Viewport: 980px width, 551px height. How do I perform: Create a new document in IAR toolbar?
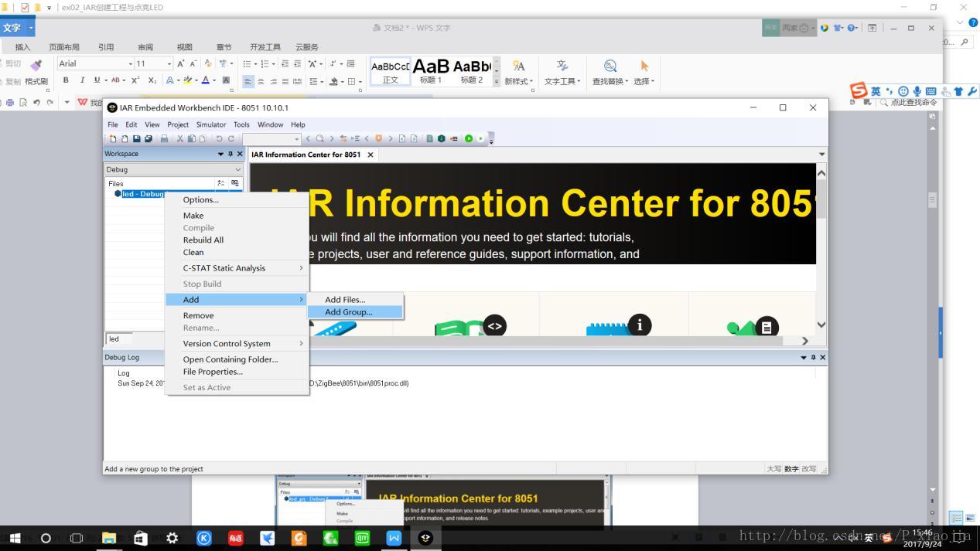click(113, 138)
